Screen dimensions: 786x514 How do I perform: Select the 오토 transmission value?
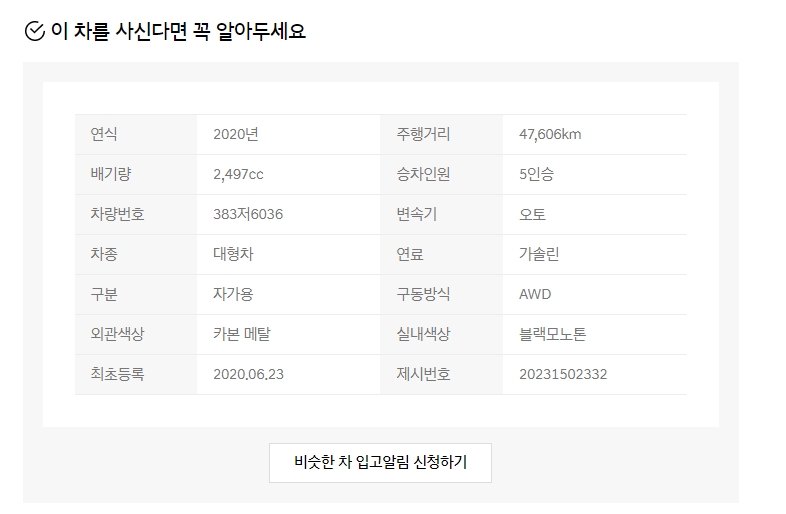(532, 215)
